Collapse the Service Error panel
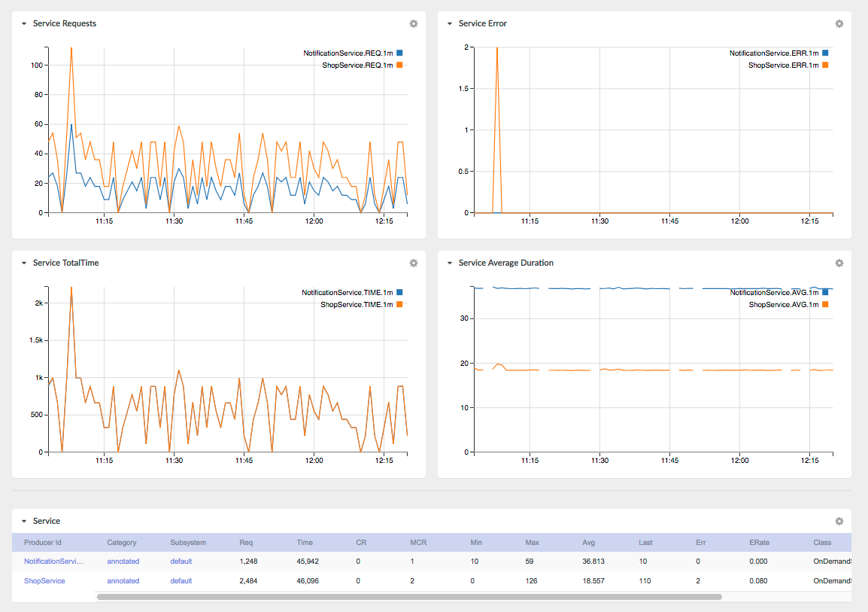 coord(450,24)
